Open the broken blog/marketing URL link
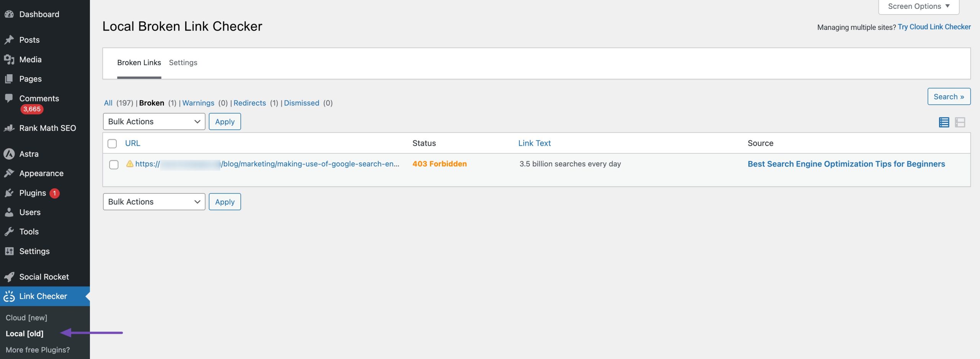The image size is (980, 359). (x=267, y=164)
